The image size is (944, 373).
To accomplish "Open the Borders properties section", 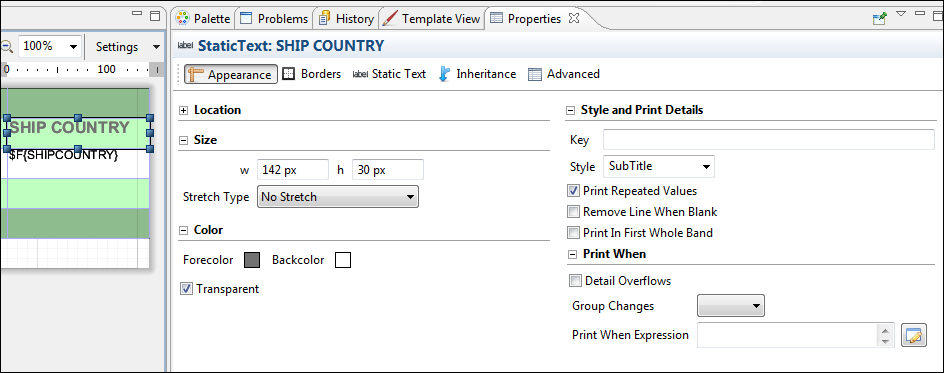I will click(x=312, y=74).
